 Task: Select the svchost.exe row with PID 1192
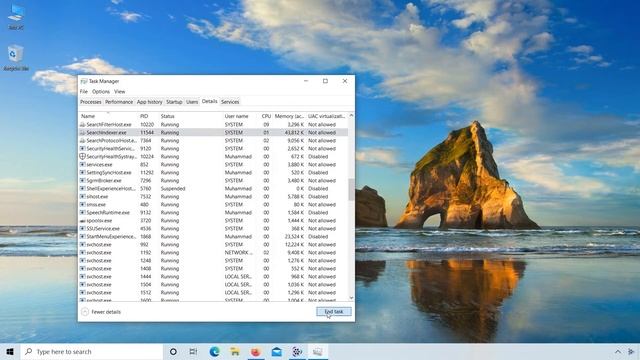pos(213,253)
